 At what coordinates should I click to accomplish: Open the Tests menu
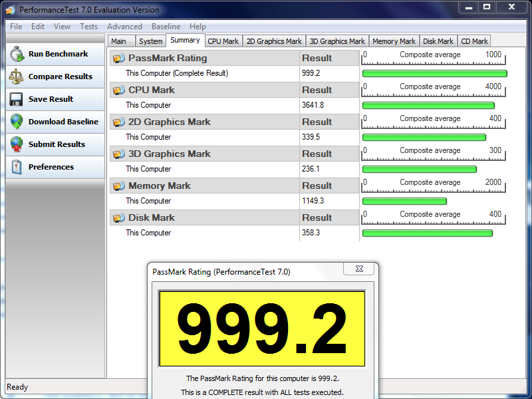[88, 27]
